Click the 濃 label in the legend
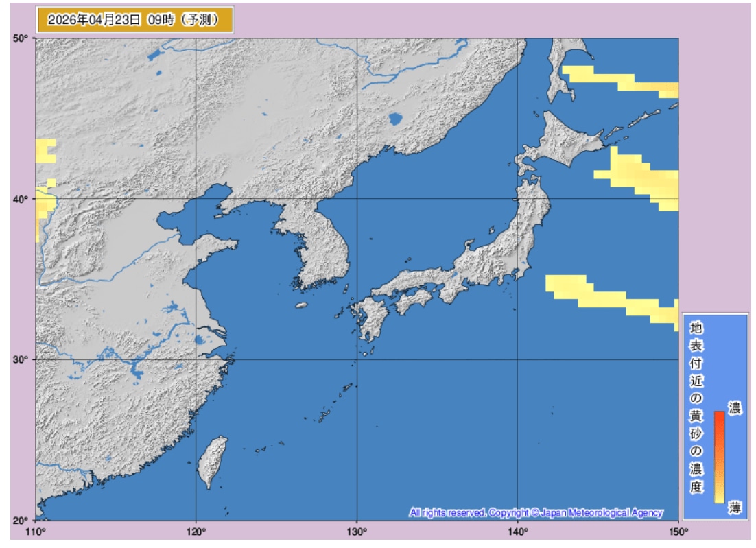Screen dimensions: 756x548 (735, 409)
